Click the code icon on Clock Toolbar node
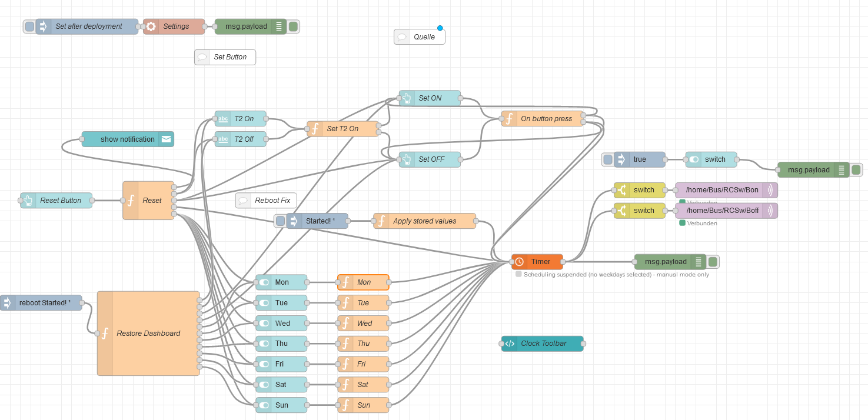868x420 pixels. [x=510, y=344]
